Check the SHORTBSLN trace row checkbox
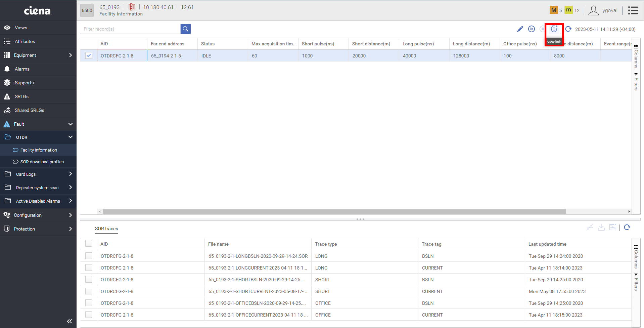Image resolution: width=644 pixels, height=328 pixels. tap(89, 279)
